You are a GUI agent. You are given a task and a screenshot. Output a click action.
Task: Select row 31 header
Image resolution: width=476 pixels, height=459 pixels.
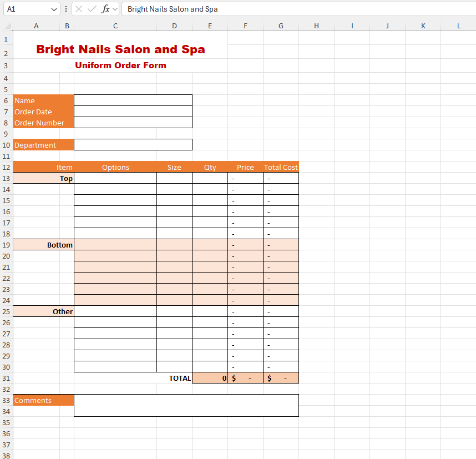(x=6, y=378)
